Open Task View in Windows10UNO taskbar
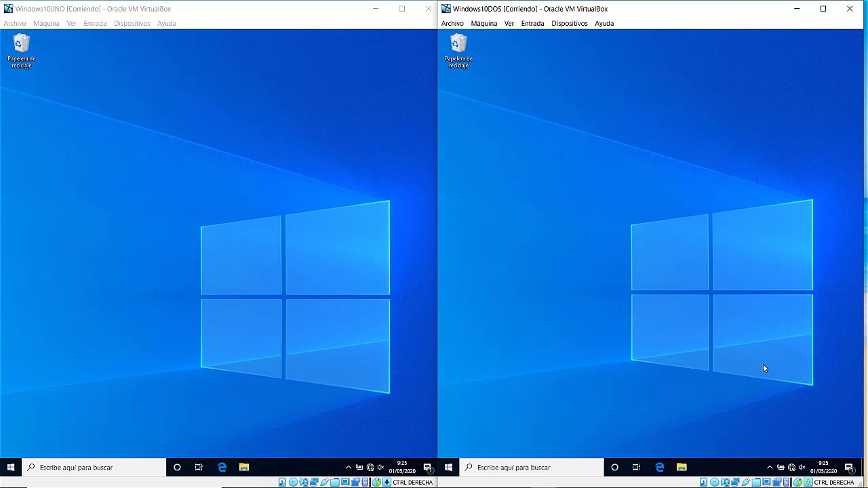Image resolution: width=868 pixels, height=488 pixels. (199, 467)
